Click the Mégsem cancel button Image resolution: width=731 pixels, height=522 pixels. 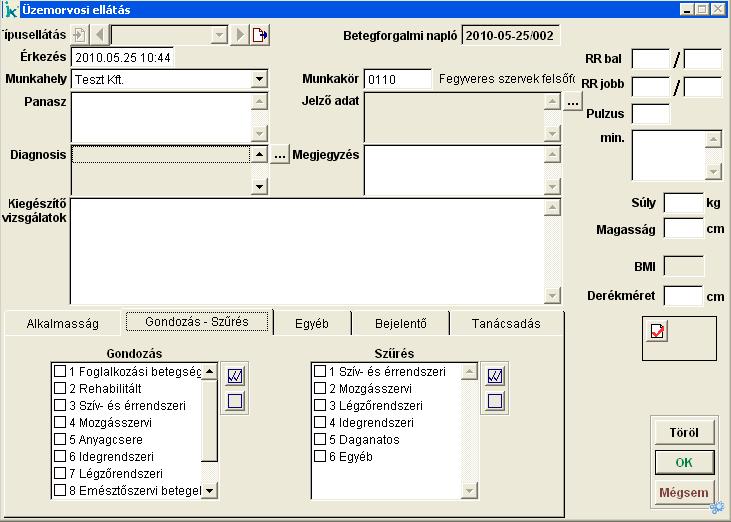point(684,492)
